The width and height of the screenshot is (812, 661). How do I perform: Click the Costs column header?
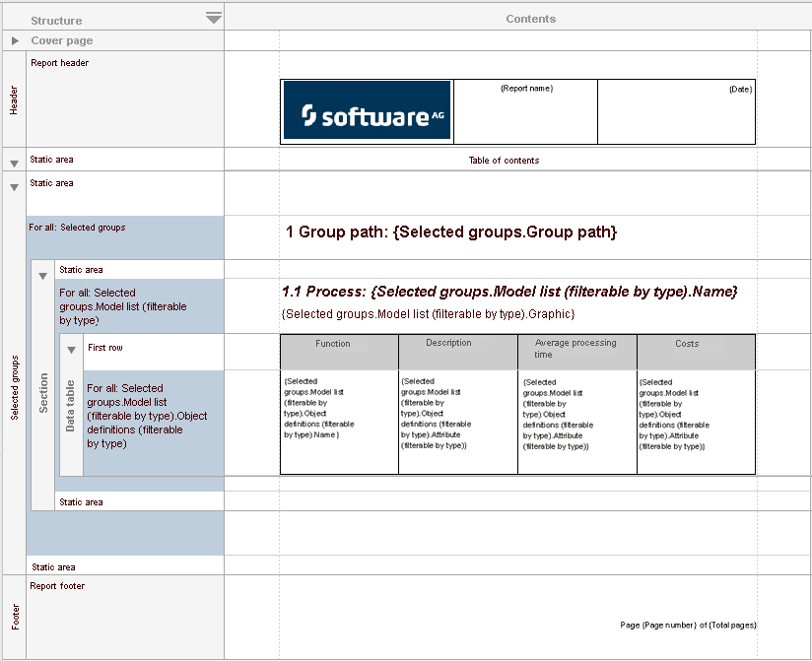coord(696,352)
